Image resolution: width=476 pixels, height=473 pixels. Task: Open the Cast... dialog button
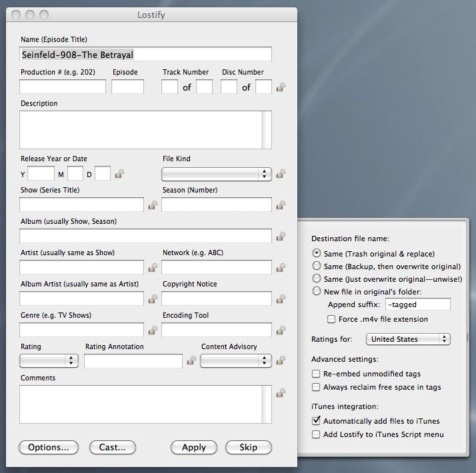click(x=112, y=447)
